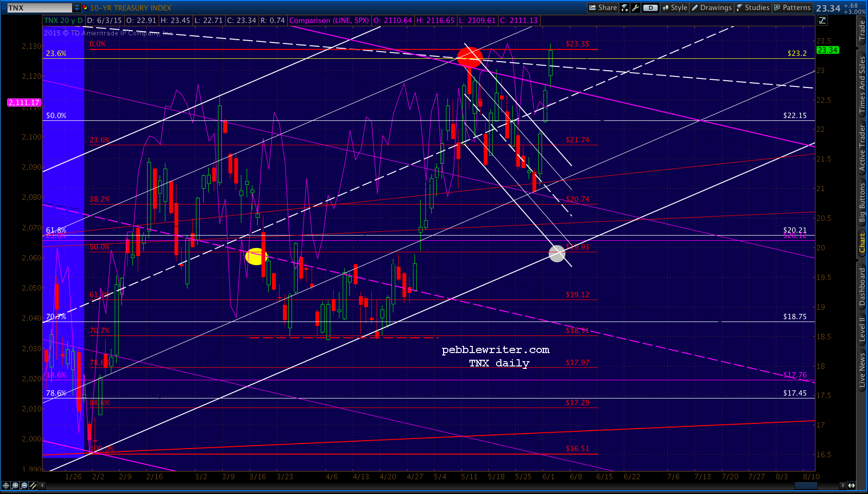Click the green 23.34 last price bubble
Screen dimensions: 868x494
827,50
